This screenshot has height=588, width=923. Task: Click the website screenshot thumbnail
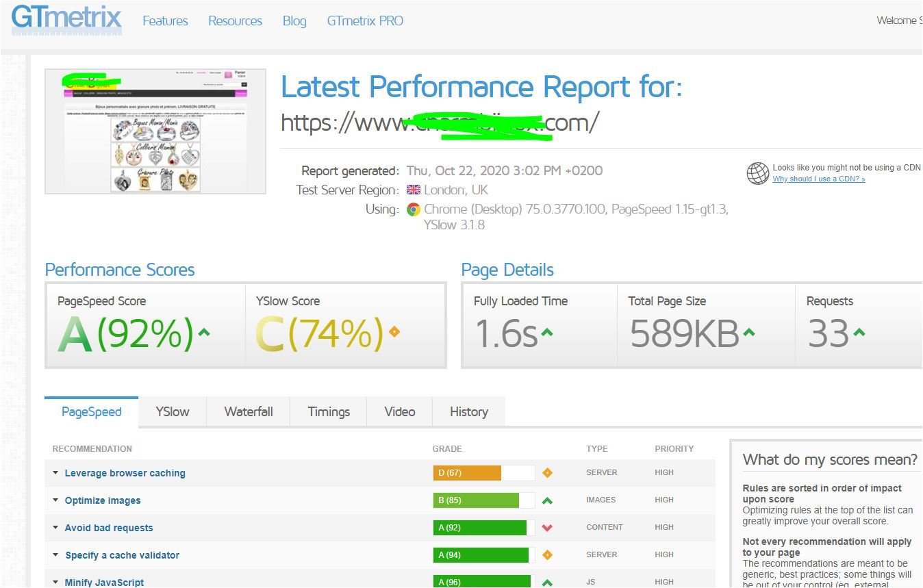[x=155, y=131]
